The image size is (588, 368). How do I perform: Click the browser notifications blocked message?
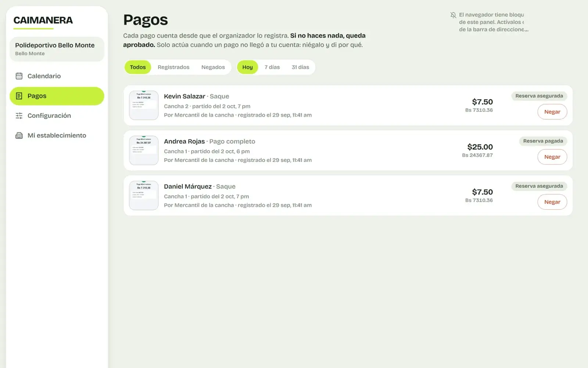(494, 22)
